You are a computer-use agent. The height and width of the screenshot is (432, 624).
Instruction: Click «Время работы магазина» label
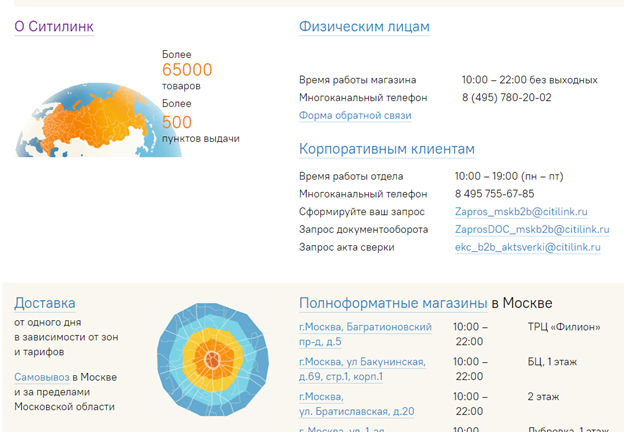(x=357, y=80)
